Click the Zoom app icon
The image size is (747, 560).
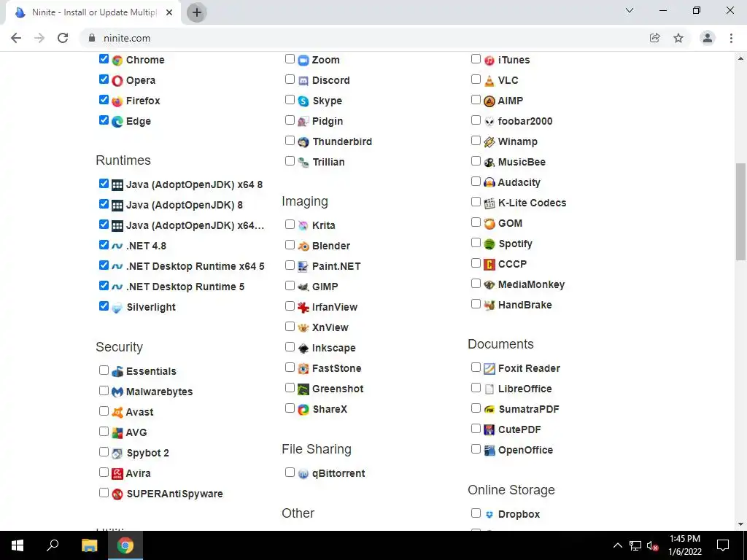(303, 60)
